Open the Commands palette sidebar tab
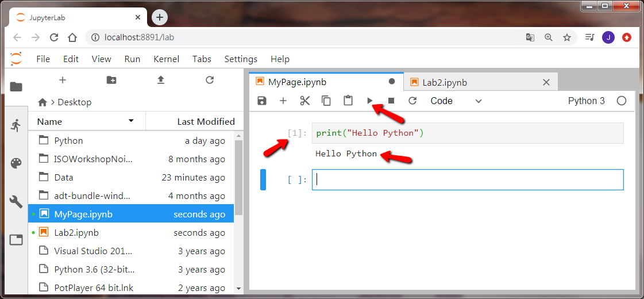Image resolution: width=644 pixels, height=299 pixels. click(16, 164)
